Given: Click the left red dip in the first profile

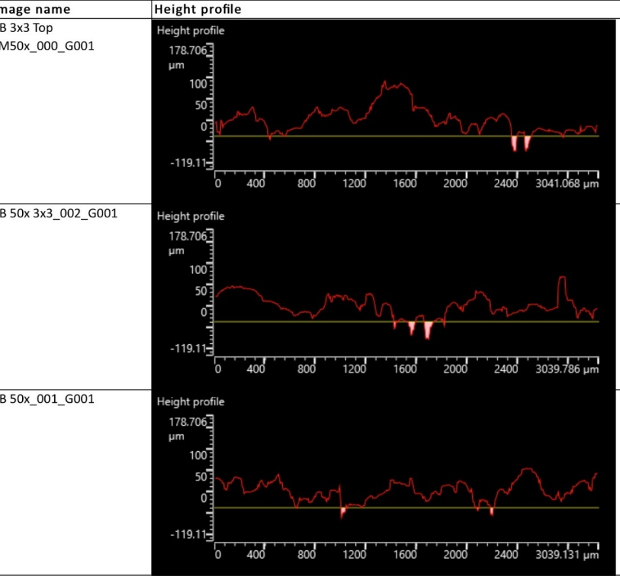Looking at the screenshot, I should point(515,144).
